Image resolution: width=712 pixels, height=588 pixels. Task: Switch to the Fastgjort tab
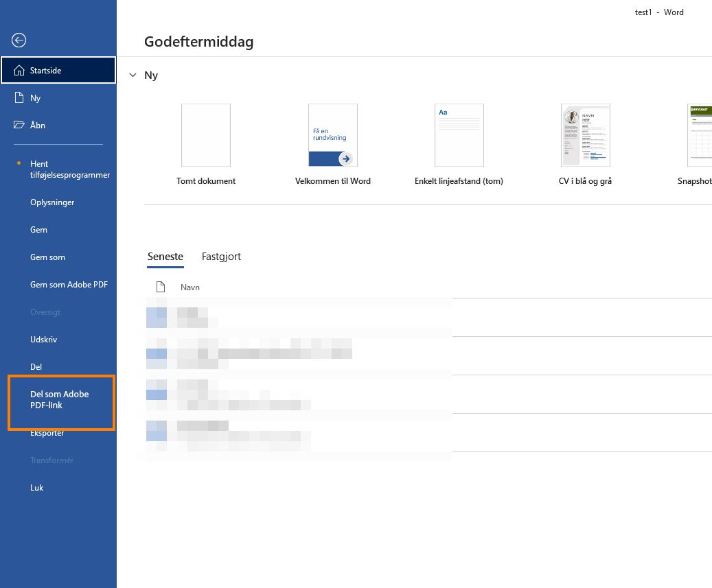coord(221,256)
